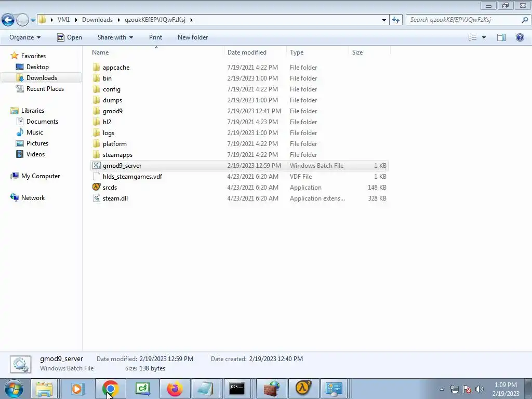Select the steamapps folder icon

tap(96, 154)
